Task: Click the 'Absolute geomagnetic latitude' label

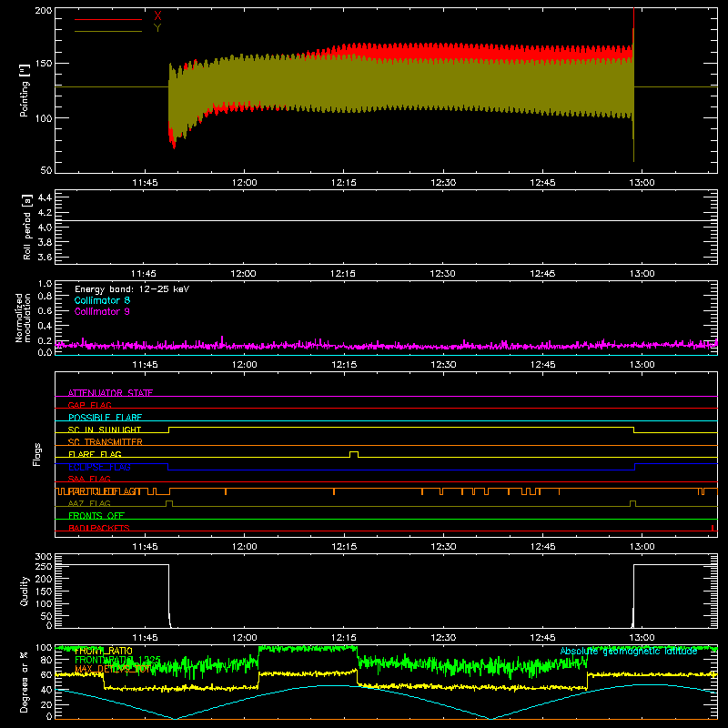Action: point(629,651)
